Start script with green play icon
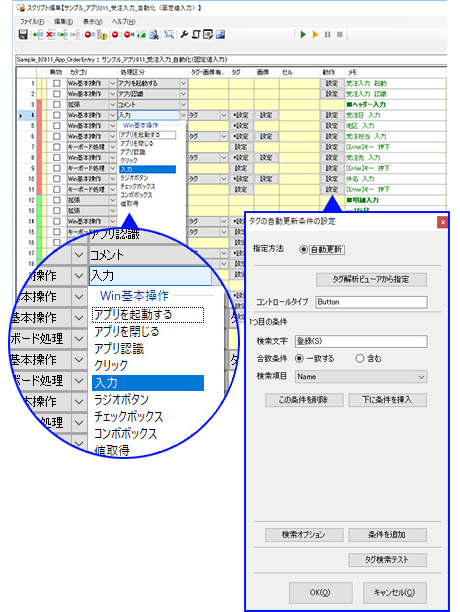The height and width of the screenshot is (612, 460). coord(303,34)
